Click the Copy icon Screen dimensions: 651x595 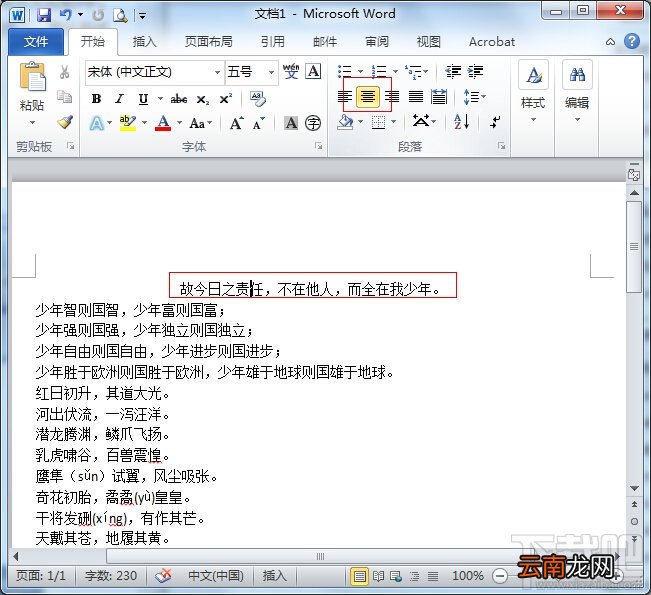[64, 97]
